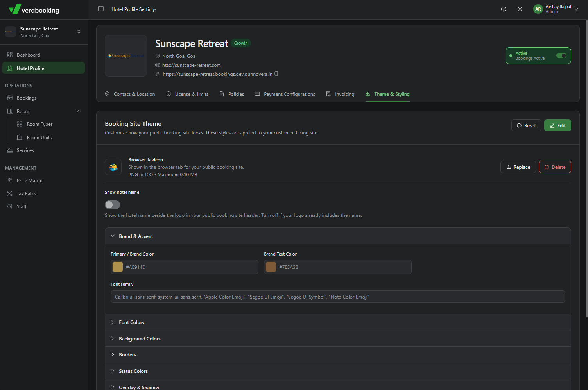Click the paint icon on Theme & Styling
Screen dimensions: 588x390
click(x=368, y=94)
